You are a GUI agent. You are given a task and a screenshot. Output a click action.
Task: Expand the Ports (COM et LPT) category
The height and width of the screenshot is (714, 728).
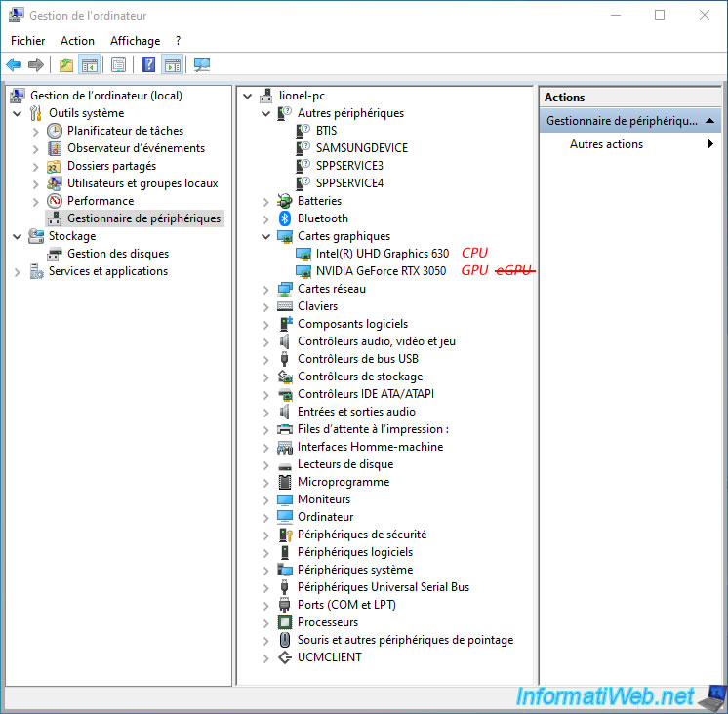click(x=265, y=606)
